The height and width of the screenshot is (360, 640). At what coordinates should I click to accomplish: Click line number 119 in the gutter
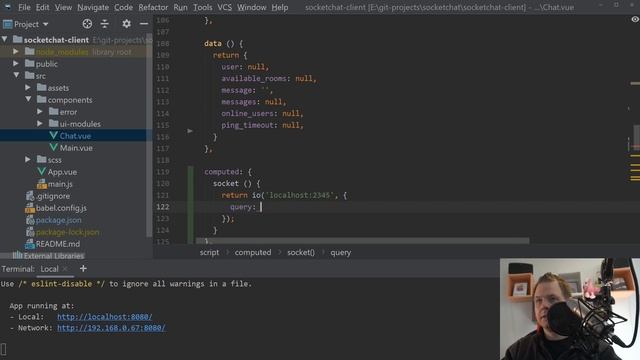click(163, 172)
